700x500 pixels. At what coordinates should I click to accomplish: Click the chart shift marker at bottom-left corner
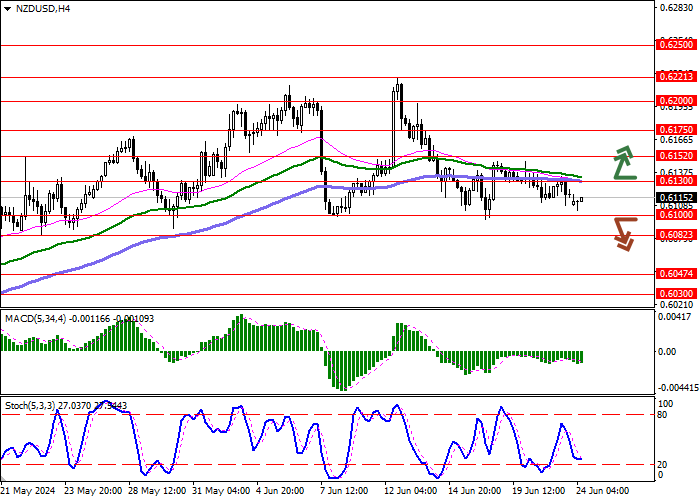coord(3,479)
